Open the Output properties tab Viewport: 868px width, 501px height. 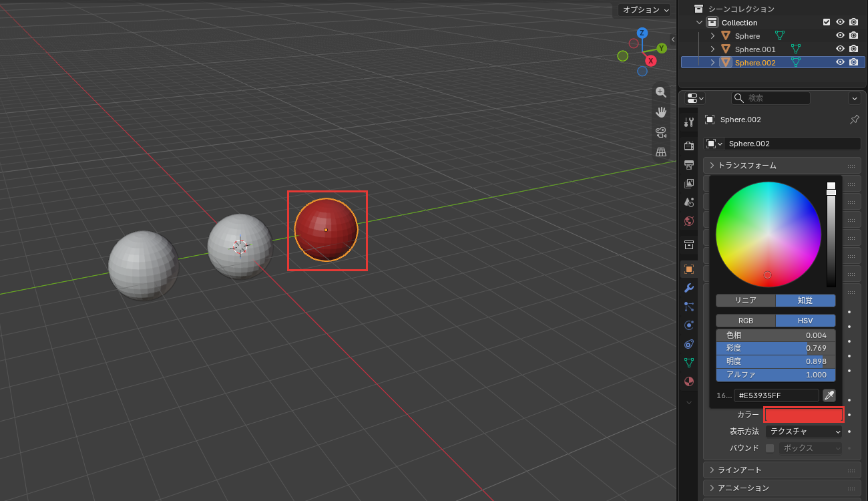click(689, 164)
